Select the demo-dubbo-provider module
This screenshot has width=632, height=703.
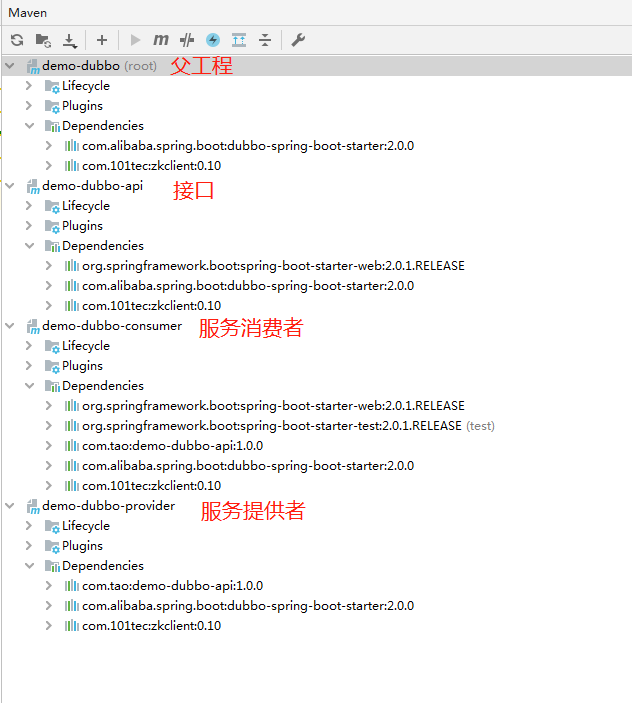108,506
